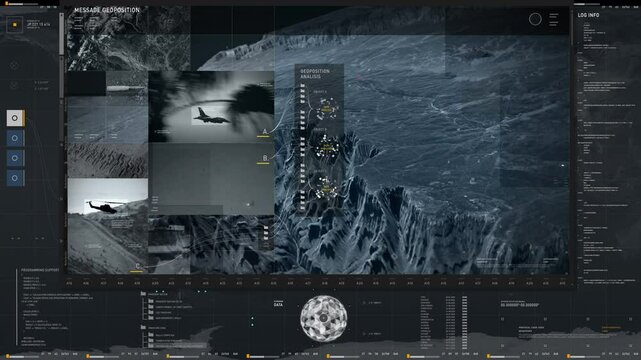Select the lower radio circle right of the globe

tap(364, 334)
